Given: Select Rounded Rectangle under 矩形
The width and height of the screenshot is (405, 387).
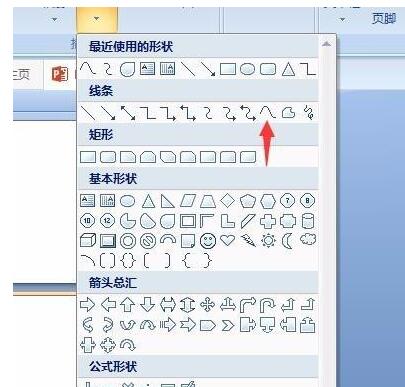Looking at the screenshot, I should coord(108,157).
